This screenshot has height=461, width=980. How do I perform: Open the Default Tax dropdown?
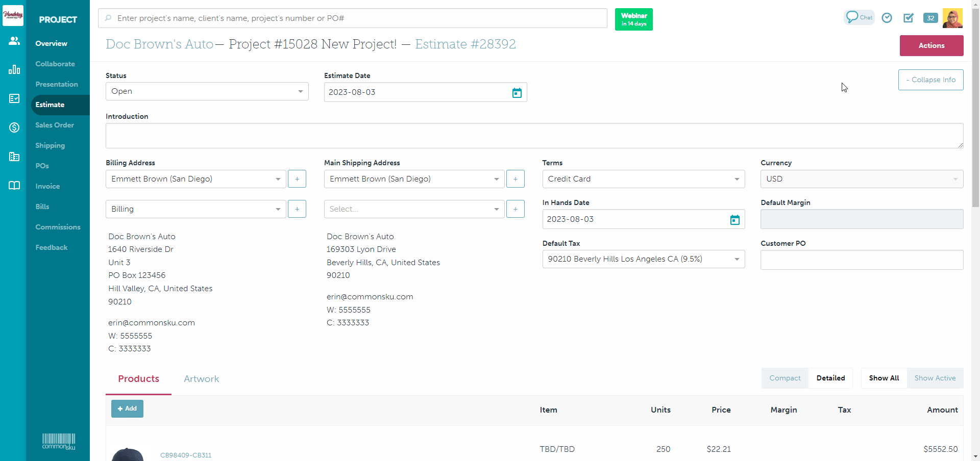tap(643, 259)
